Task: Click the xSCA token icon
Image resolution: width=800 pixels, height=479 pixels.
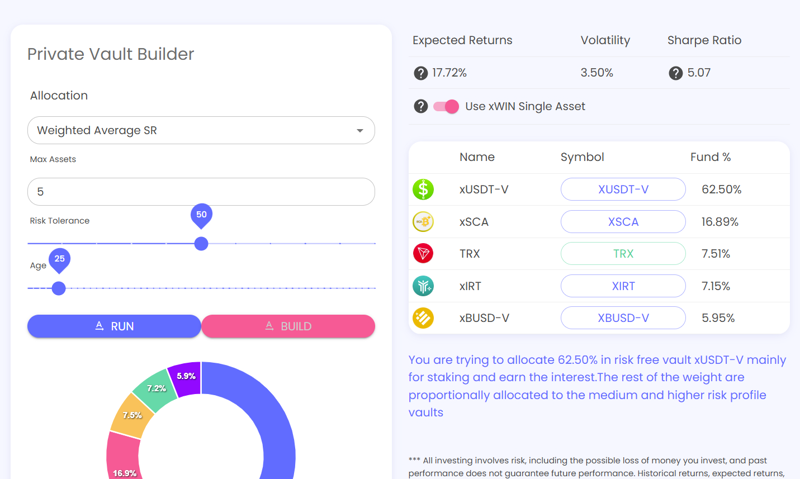Action: (x=423, y=221)
